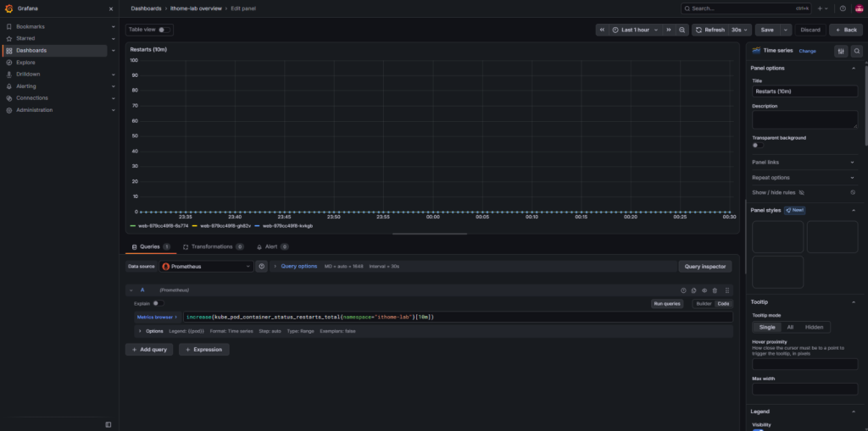
Task: Open Connections in the sidebar
Action: pos(32,98)
